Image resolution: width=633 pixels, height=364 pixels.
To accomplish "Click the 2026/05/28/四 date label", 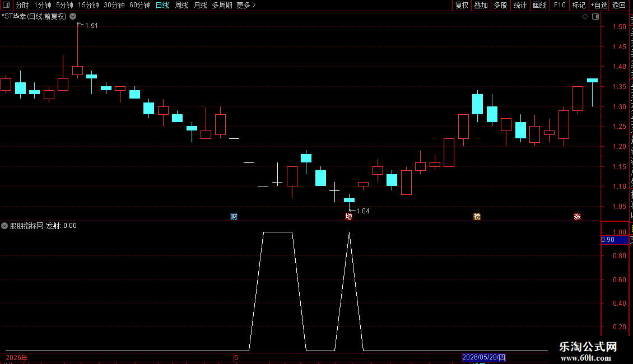I will (x=483, y=357).
